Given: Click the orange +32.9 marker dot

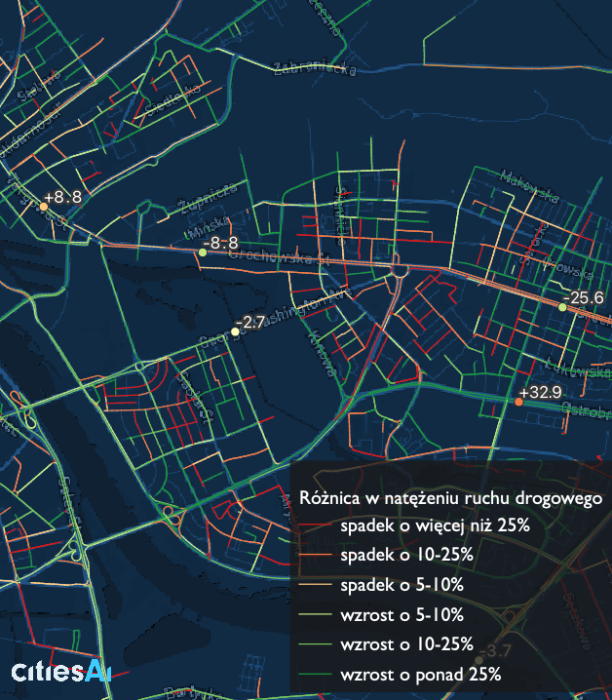Looking at the screenshot, I should coord(519,402).
